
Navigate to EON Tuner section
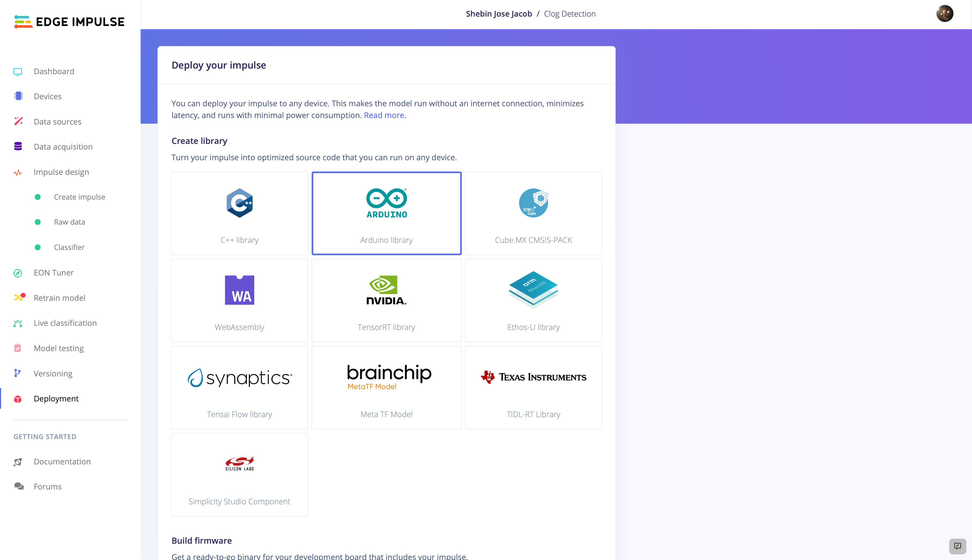pos(53,272)
